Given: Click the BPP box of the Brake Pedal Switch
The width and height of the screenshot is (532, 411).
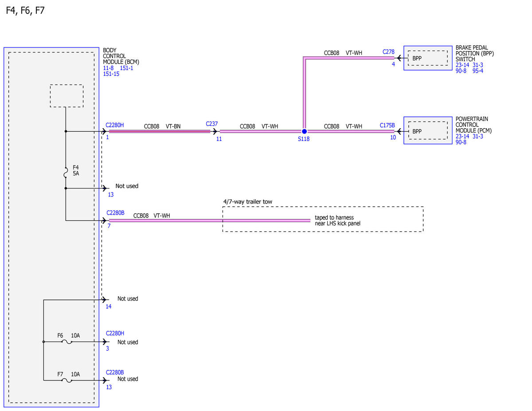Looking at the screenshot, I should (427, 58).
